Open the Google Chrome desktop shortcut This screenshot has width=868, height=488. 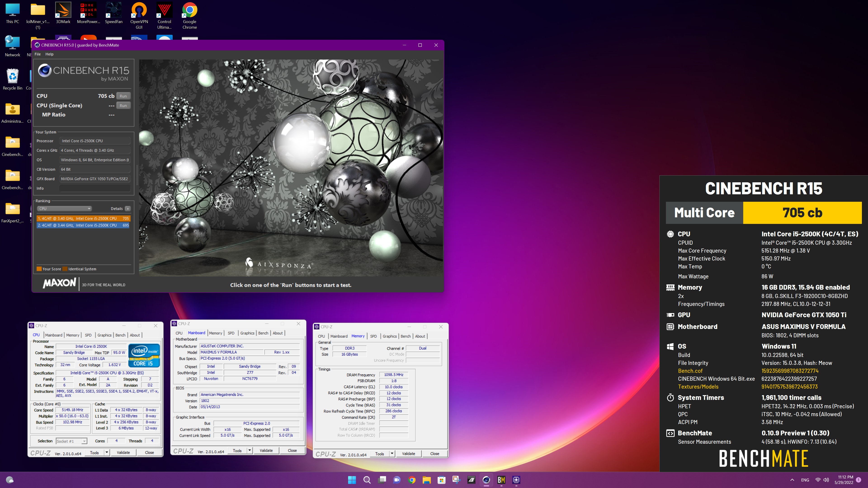pyautogui.click(x=190, y=16)
